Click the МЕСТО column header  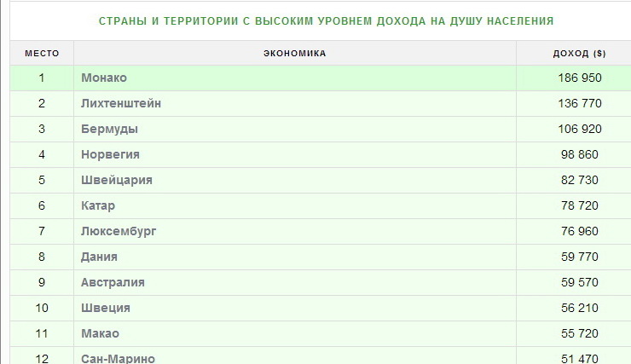tap(42, 53)
